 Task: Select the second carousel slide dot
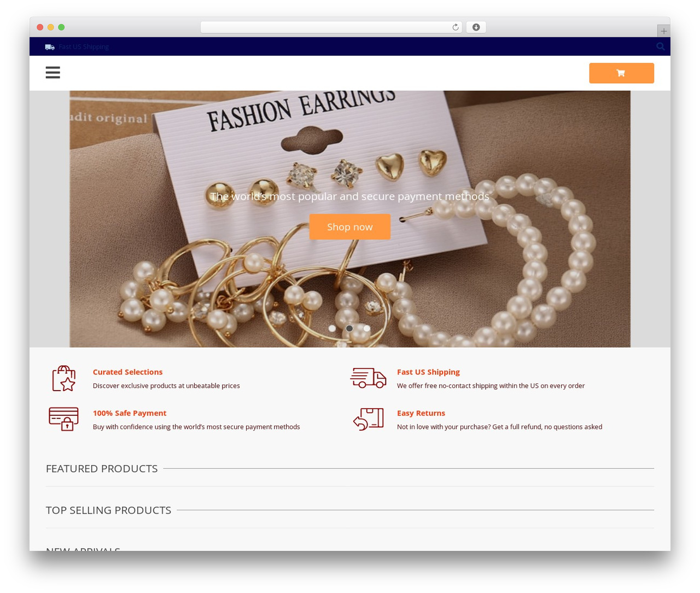coord(349,328)
